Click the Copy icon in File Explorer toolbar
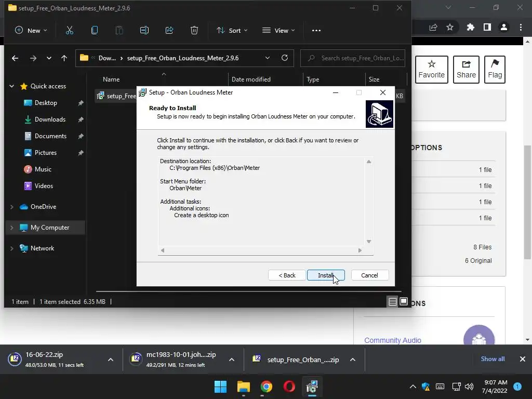 (x=95, y=31)
